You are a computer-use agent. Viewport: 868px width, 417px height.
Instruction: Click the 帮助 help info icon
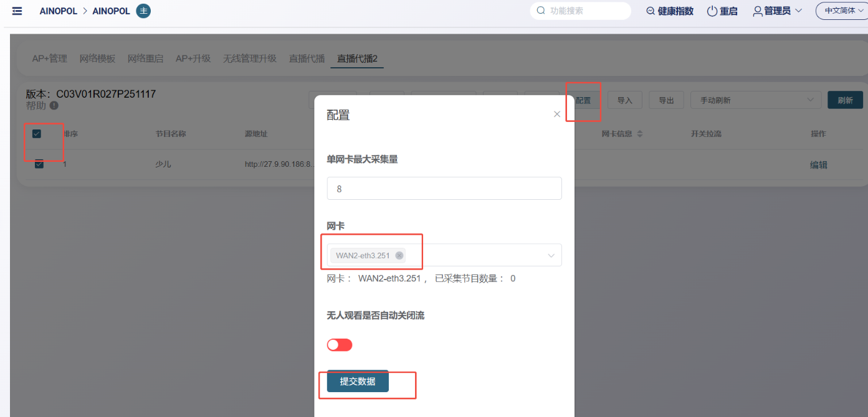coord(54,106)
